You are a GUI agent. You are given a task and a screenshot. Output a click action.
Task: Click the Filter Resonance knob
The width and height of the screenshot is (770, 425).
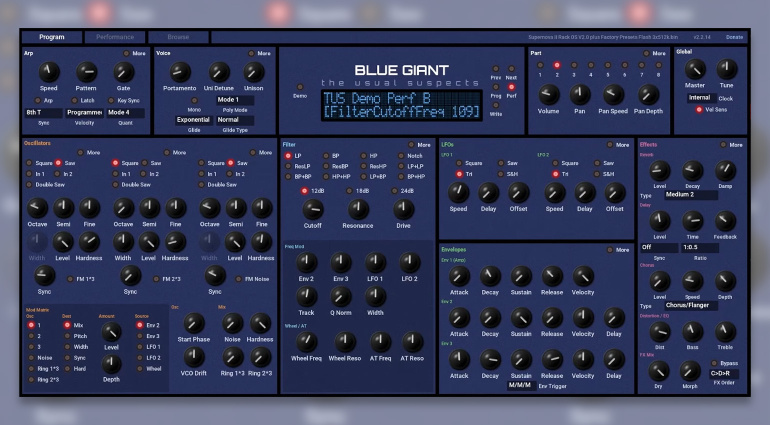pyautogui.click(x=358, y=210)
